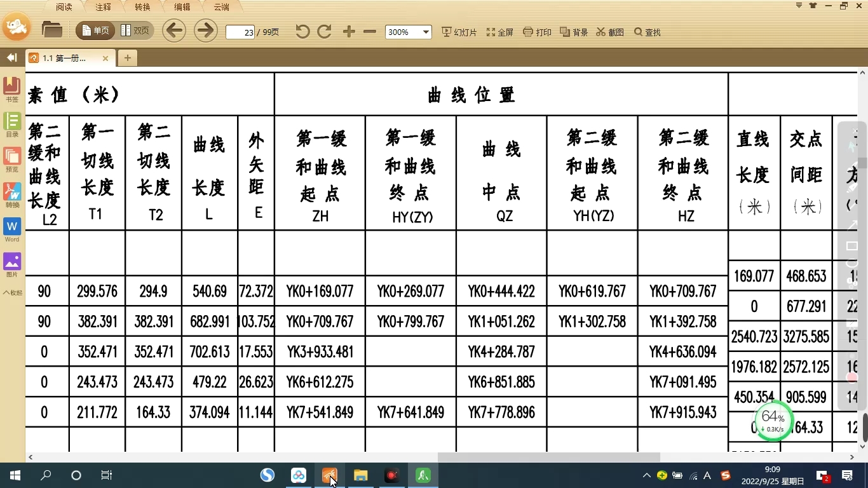Open the page preview panel (预览)

tap(12, 159)
